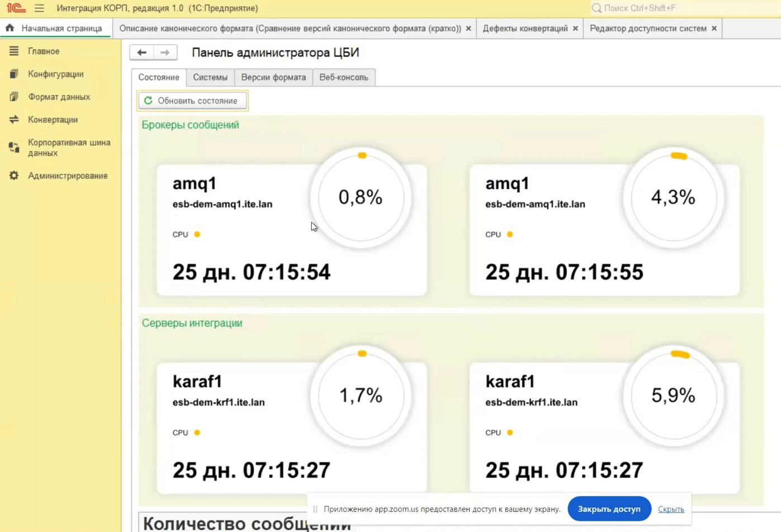Click the 1C logo icon
Screen dimensions: 781x532
pyautogui.click(x=16, y=8)
